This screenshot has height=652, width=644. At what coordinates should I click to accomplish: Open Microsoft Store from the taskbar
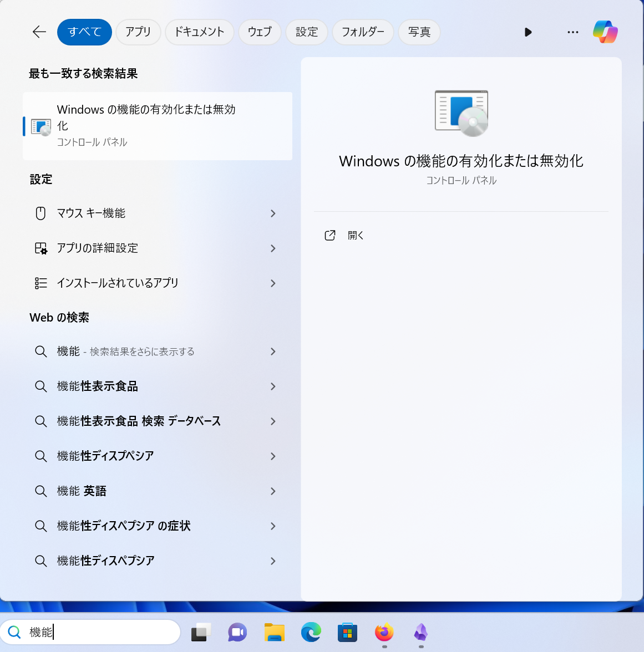(347, 633)
